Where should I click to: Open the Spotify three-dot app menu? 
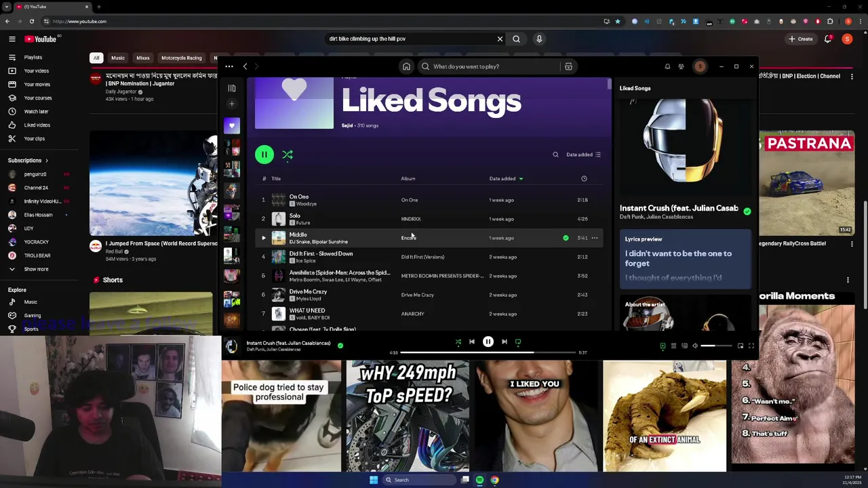pos(229,66)
